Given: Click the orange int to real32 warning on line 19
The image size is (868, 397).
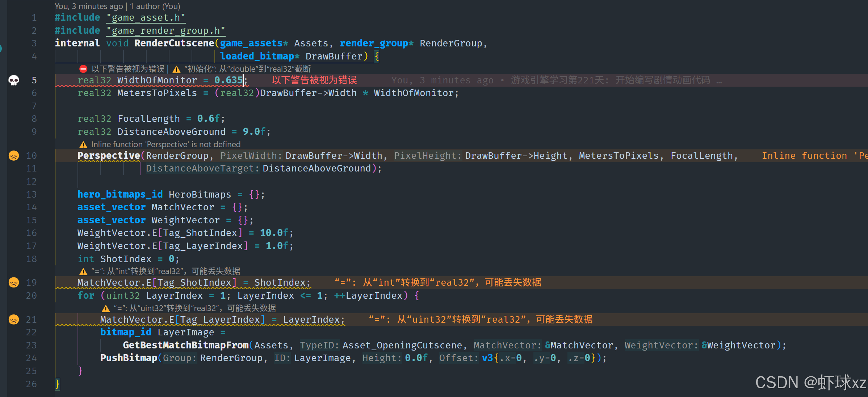Looking at the screenshot, I should coord(437,282).
